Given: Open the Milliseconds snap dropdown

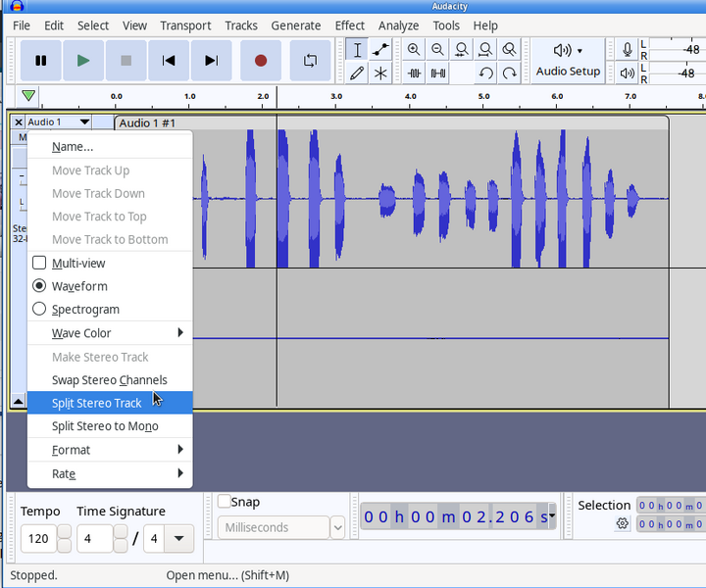Looking at the screenshot, I should pyautogui.click(x=337, y=527).
